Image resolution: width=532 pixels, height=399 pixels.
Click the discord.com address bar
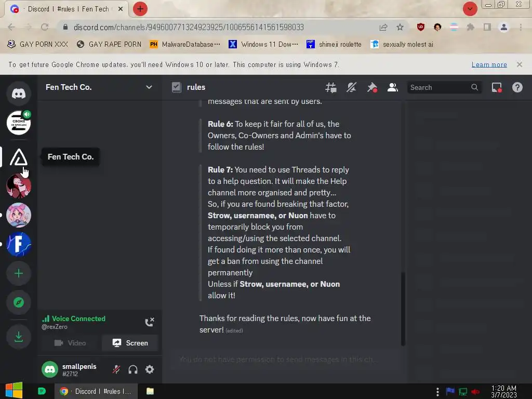pyautogui.click(x=189, y=27)
